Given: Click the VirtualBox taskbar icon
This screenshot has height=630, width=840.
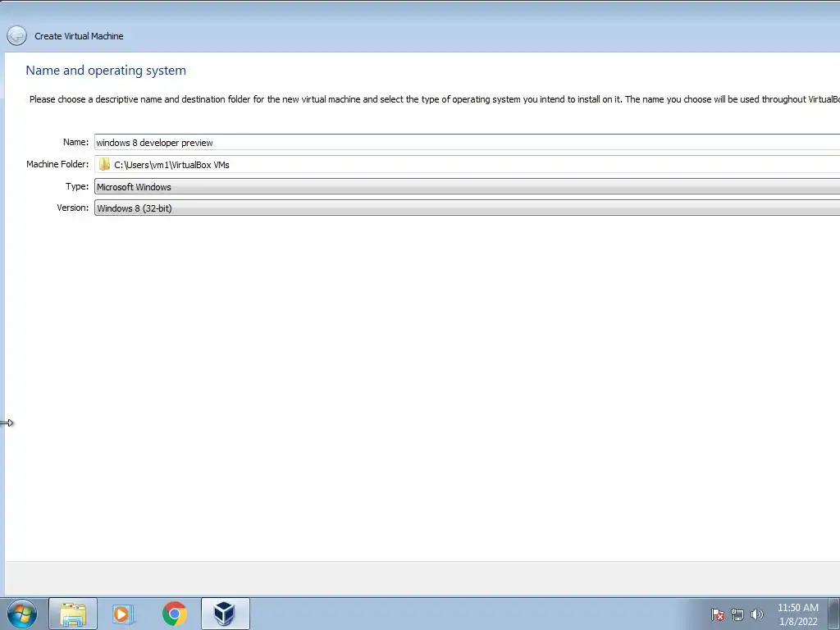Looking at the screenshot, I should tap(225, 614).
